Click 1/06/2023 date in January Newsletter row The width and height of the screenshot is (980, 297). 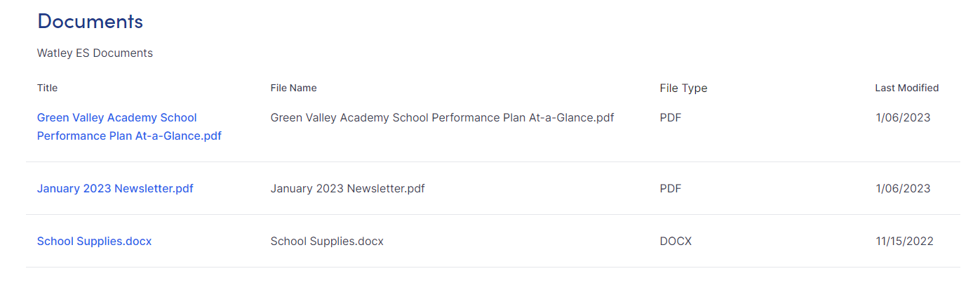point(903,188)
